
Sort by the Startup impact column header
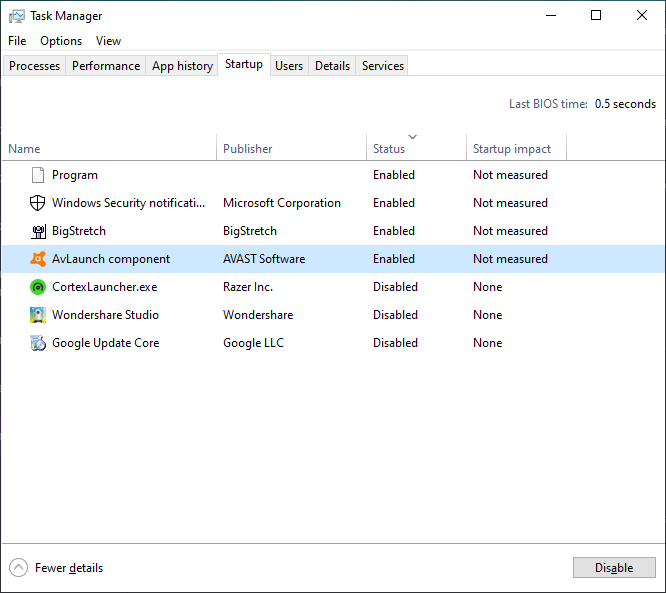tap(516, 149)
